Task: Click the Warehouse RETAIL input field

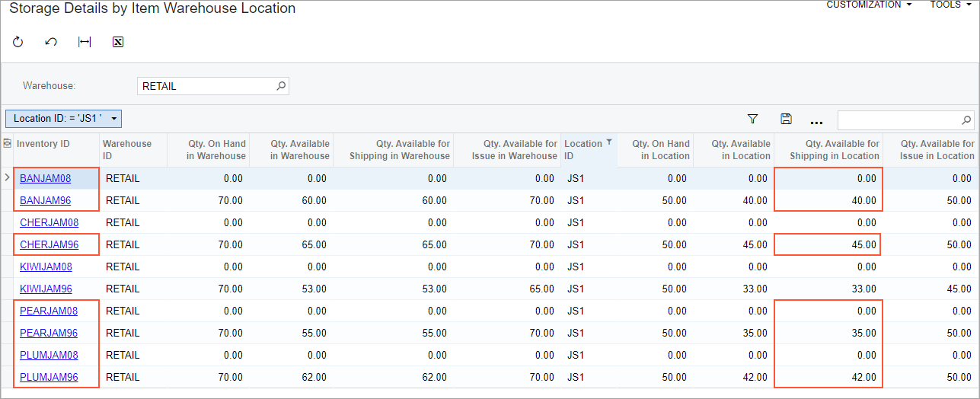Action: point(206,86)
